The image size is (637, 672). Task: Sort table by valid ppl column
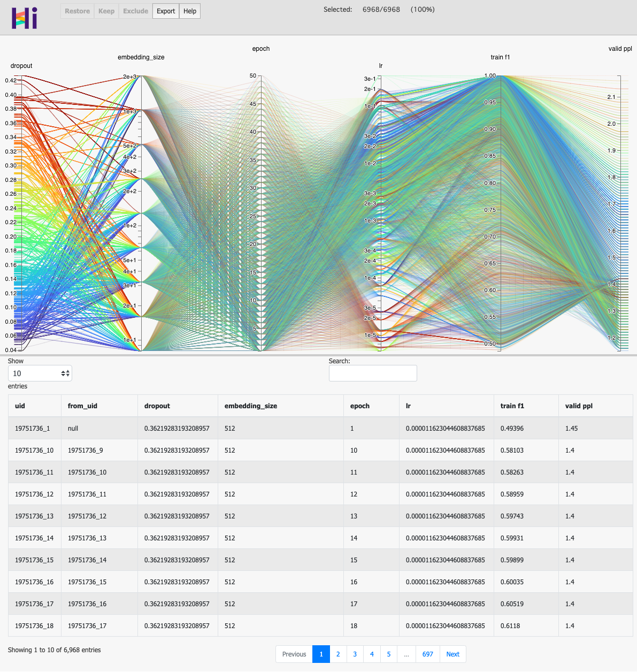tap(578, 406)
